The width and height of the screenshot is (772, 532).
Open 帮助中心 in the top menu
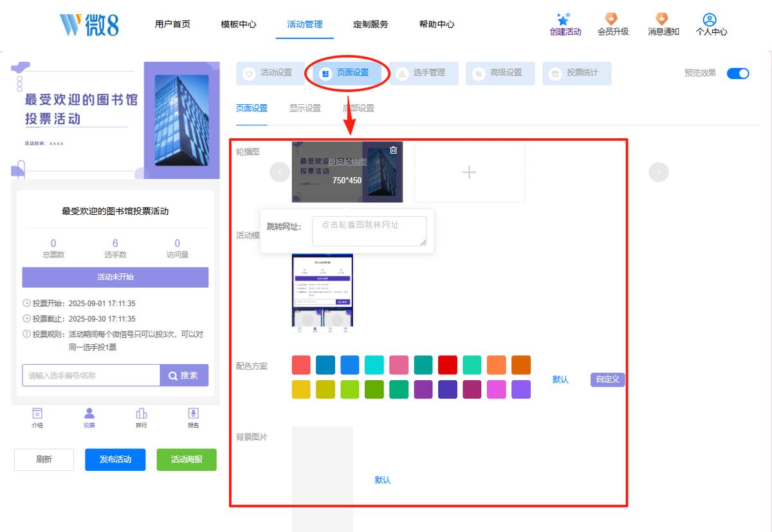coord(437,24)
